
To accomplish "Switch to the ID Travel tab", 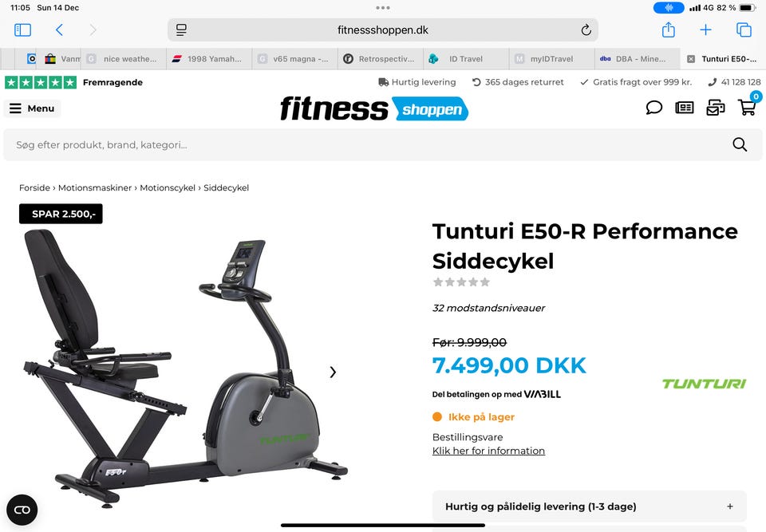I will tap(465, 58).
